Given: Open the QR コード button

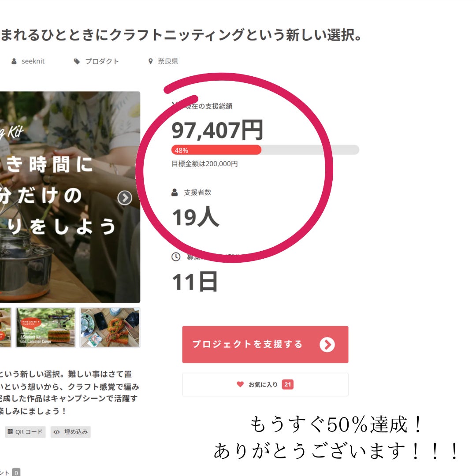Looking at the screenshot, I should (x=25, y=431).
